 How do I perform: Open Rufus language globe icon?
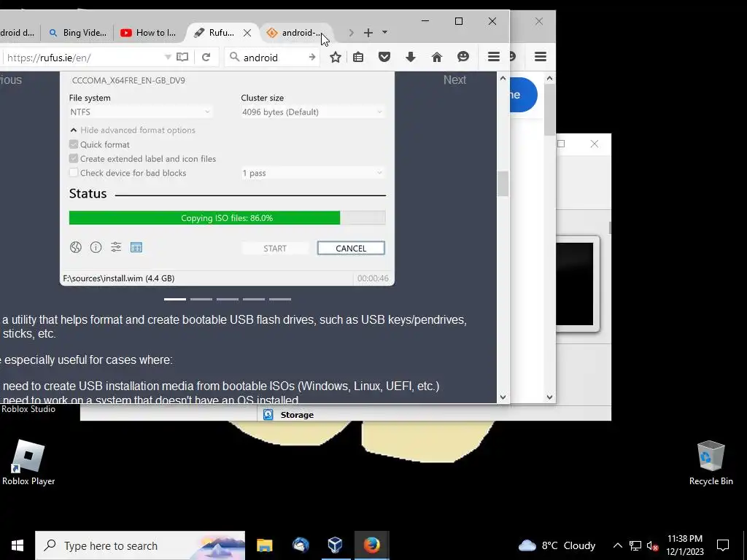(x=76, y=247)
